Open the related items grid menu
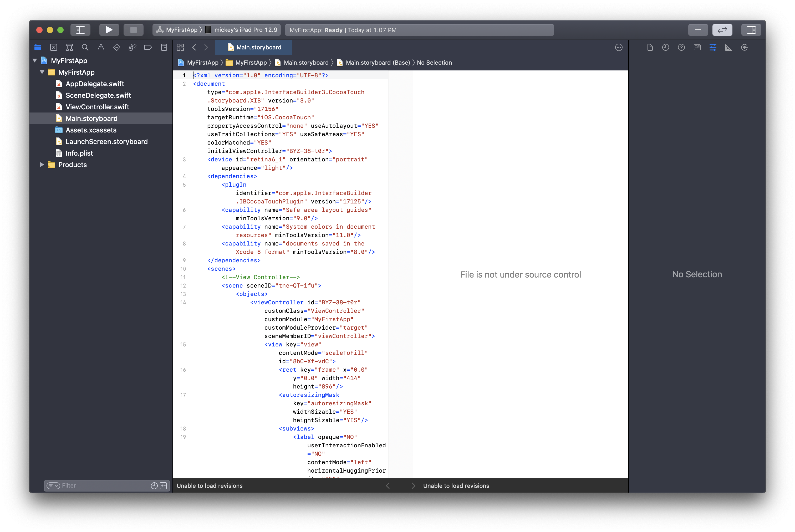Screen dimensions: 795x532 [180, 48]
